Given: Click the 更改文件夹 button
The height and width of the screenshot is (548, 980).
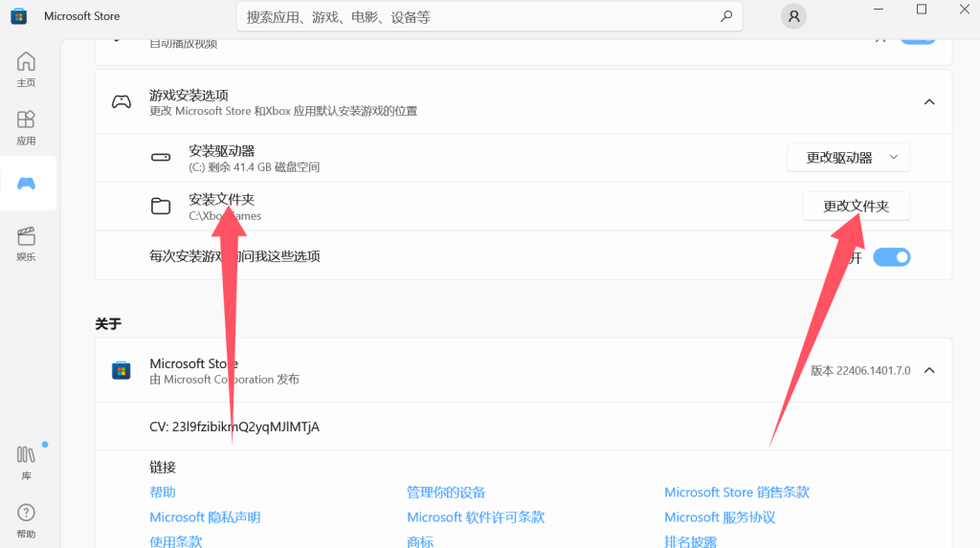Looking at the screenshot, I should (x=857, y=207).
